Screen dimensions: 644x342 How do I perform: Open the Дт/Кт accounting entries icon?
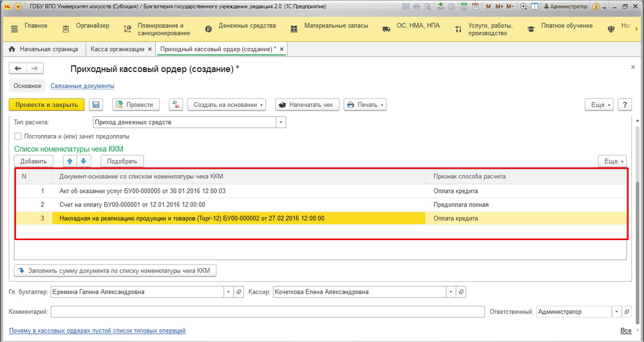[x=176, y=105]
